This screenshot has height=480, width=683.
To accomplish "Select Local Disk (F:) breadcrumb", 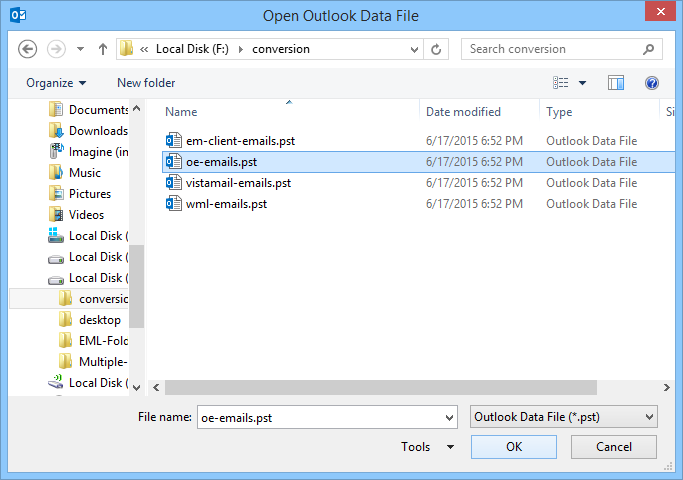I will [x=192, y=49].
